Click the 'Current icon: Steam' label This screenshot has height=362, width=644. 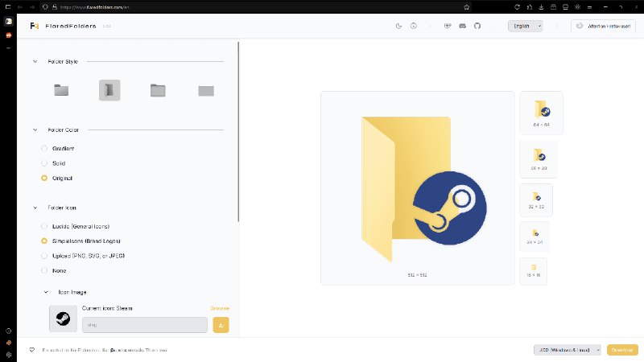pos(107,308)
